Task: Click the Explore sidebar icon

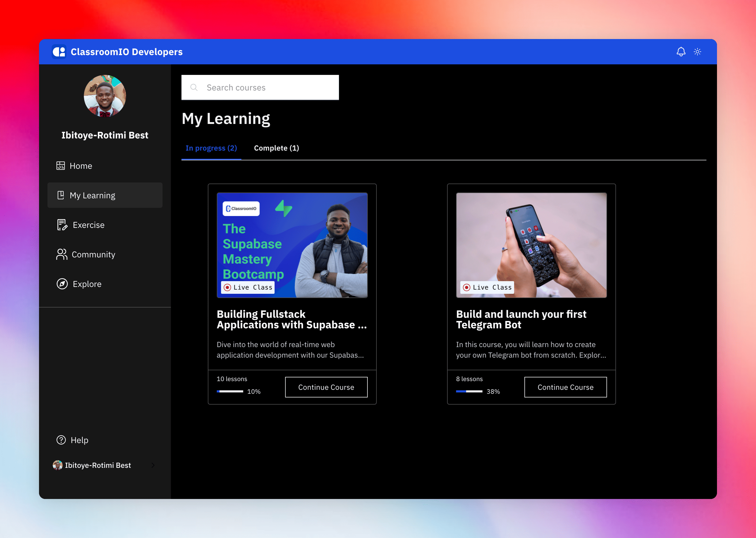Action: point(62,284)
